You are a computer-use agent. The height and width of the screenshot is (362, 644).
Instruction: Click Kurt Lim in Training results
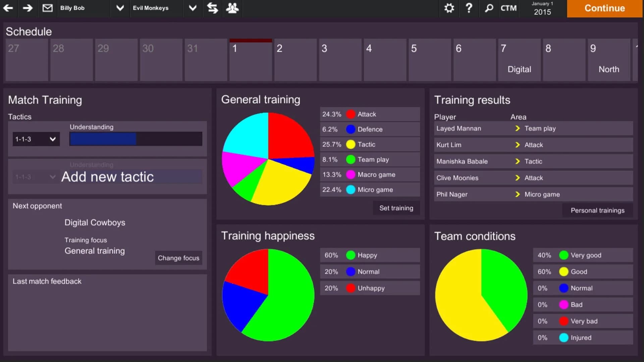(x=449, y=145)
